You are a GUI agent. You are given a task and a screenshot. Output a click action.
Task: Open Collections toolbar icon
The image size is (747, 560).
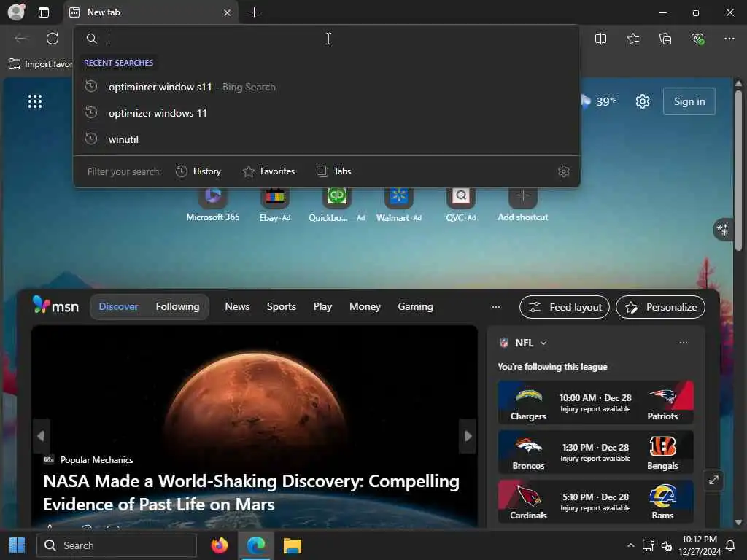(x=665, y=39)
